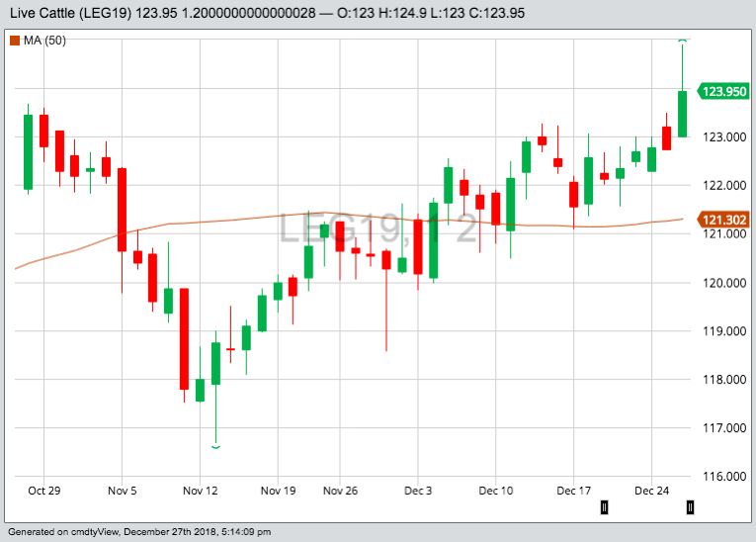Click the LEG19 watermark in chart center
Screen dimensions: 756x542
[377, 229]
